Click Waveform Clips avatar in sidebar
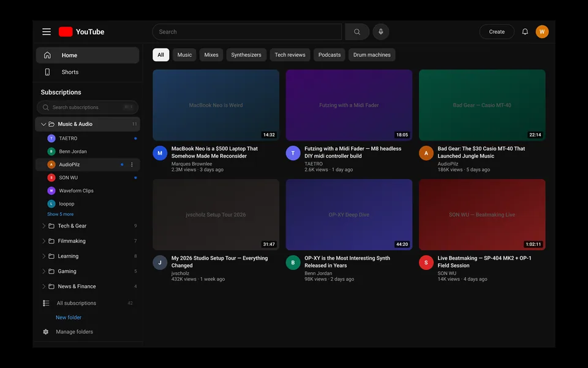The height and width of the screenshot is (368, 588). (51, 191)
